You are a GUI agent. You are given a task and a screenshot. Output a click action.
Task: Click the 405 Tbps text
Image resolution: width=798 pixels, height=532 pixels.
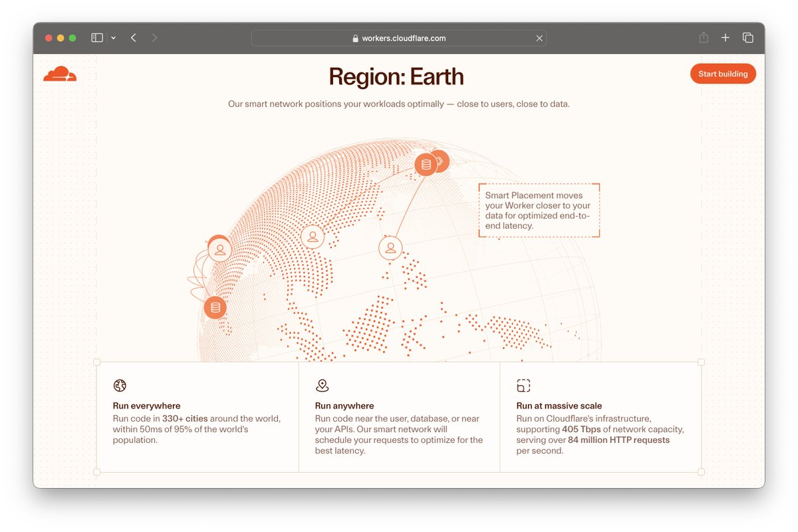581,430
